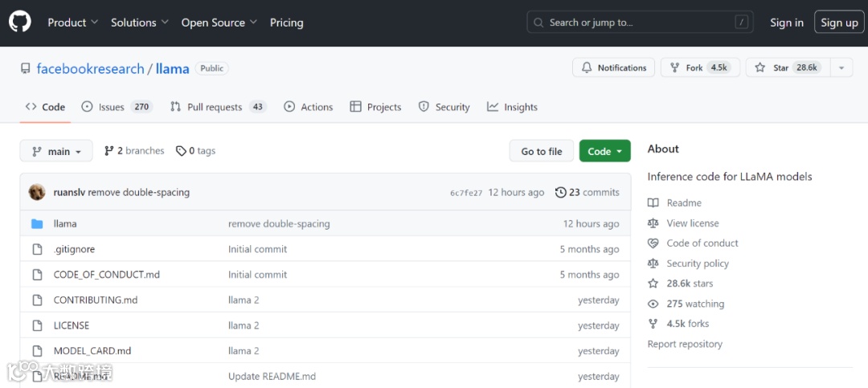Screen dimensions: 868x388
Task: Open the main branch selector dropdown
Action: 56,151
